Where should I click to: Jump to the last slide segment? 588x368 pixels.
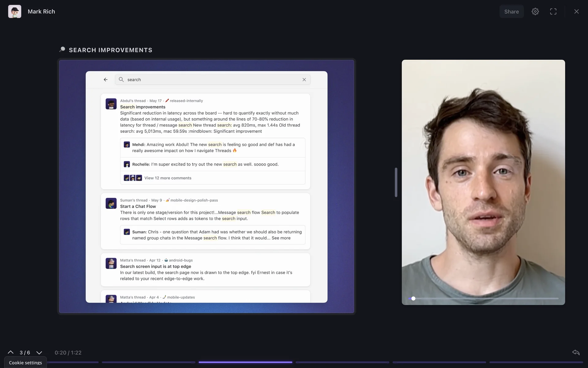click(x=536, y=362)
